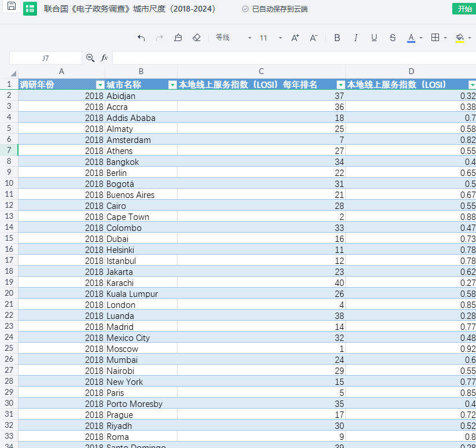476x448 pixels.
Task: Open the font color dropdown arrow
Action: (421, 38)
